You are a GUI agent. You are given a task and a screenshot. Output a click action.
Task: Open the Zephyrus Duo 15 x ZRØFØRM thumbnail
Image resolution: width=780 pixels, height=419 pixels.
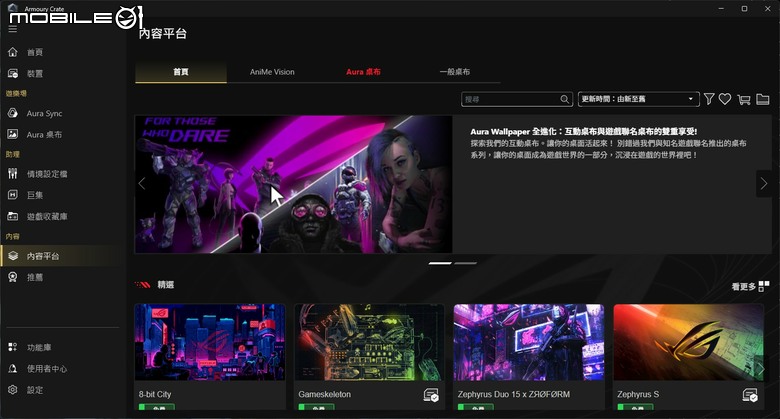[x=529, y=342]
